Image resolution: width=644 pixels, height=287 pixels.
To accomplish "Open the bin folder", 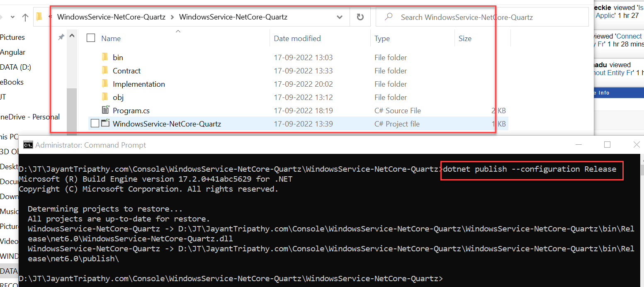I will point(118,57).
